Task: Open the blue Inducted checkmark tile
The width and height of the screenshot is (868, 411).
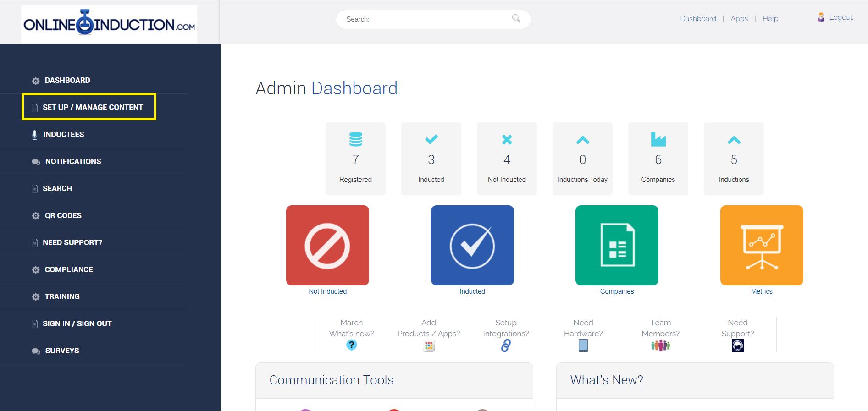Action: 472,246
